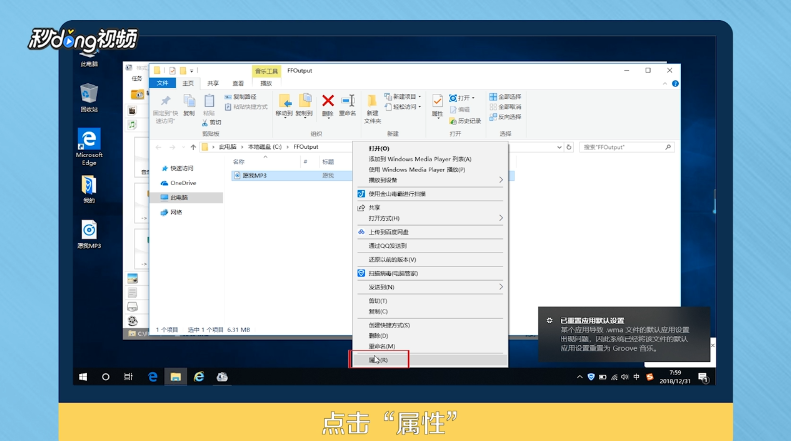Click 复制路径 in the ribbon
This screenshot has height=441, width=791.
[241, 96]
